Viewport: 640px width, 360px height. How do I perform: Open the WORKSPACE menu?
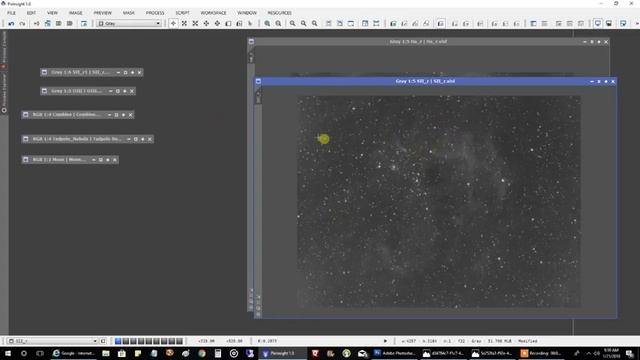pos(213,13)
